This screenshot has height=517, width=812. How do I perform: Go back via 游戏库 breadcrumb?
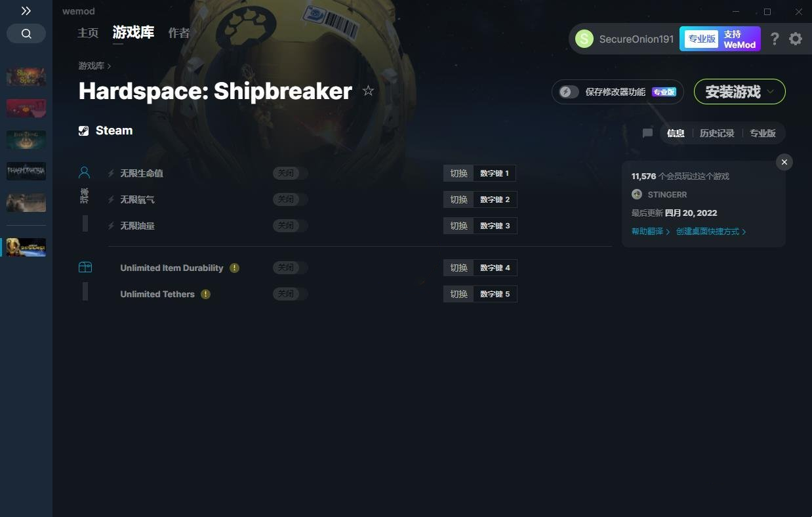tap(91, 66)
